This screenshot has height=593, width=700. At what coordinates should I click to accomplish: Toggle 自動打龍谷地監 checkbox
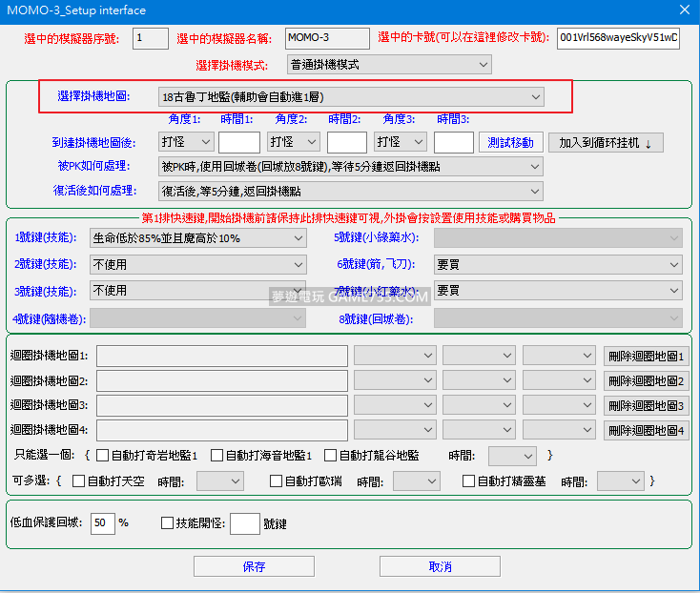[x=331, y=456]
